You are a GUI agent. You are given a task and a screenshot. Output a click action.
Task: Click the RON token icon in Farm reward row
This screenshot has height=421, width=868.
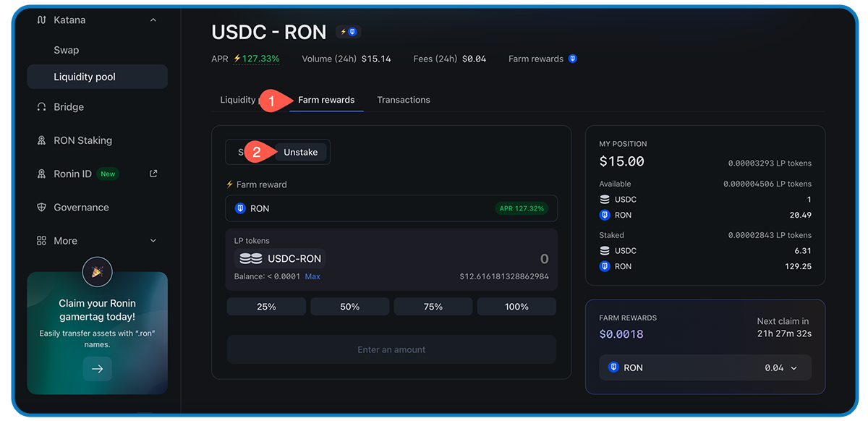[240, 208]
